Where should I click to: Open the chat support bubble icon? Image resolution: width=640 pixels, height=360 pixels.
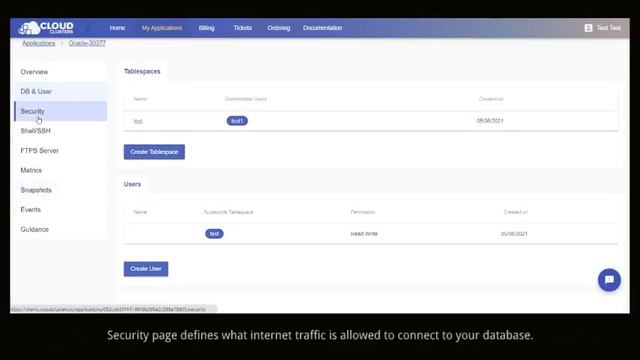click(x=609, y=280)
